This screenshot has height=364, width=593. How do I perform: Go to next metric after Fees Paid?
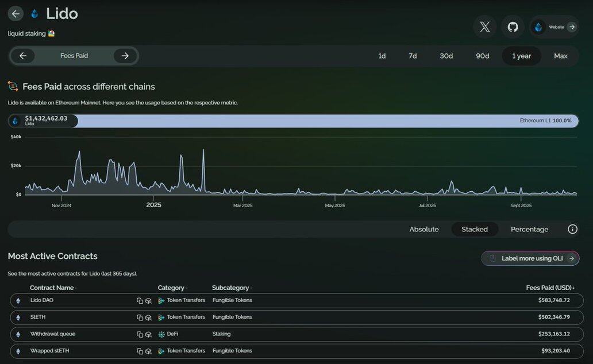(x=125, y=56)
